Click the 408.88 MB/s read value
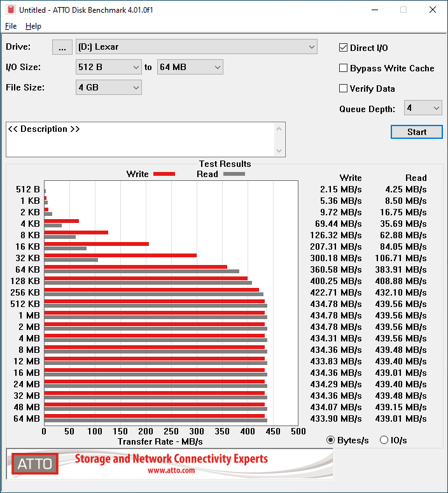This screenshot has height=493, width=448. [x=400, y=281]
